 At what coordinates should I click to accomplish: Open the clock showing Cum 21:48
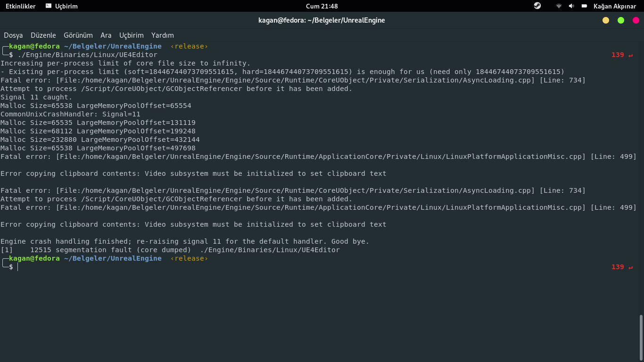[322, 6]
